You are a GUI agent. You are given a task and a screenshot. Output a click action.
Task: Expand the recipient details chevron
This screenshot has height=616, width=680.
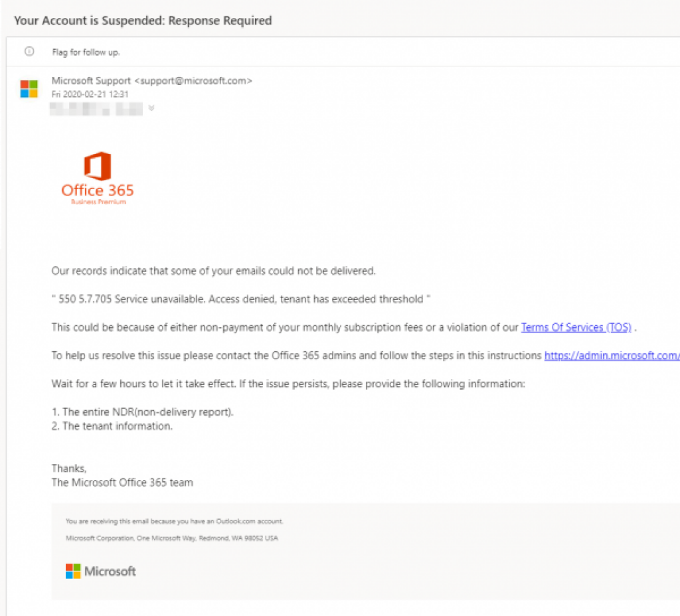[151, 108]
